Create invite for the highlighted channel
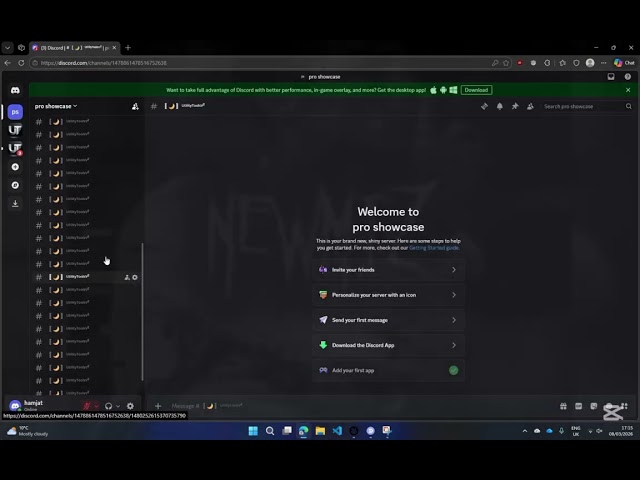640x480 pixels. pos(127,278)
